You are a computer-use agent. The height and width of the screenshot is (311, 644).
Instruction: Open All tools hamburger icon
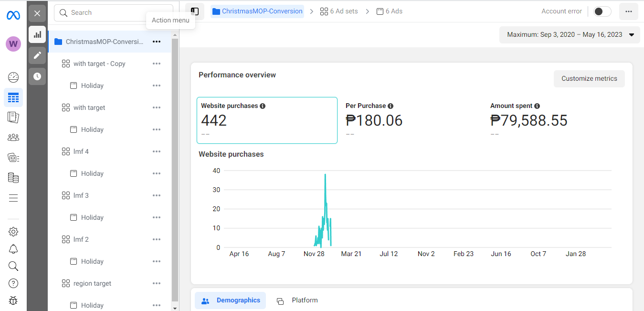click(x=13, y=198)
